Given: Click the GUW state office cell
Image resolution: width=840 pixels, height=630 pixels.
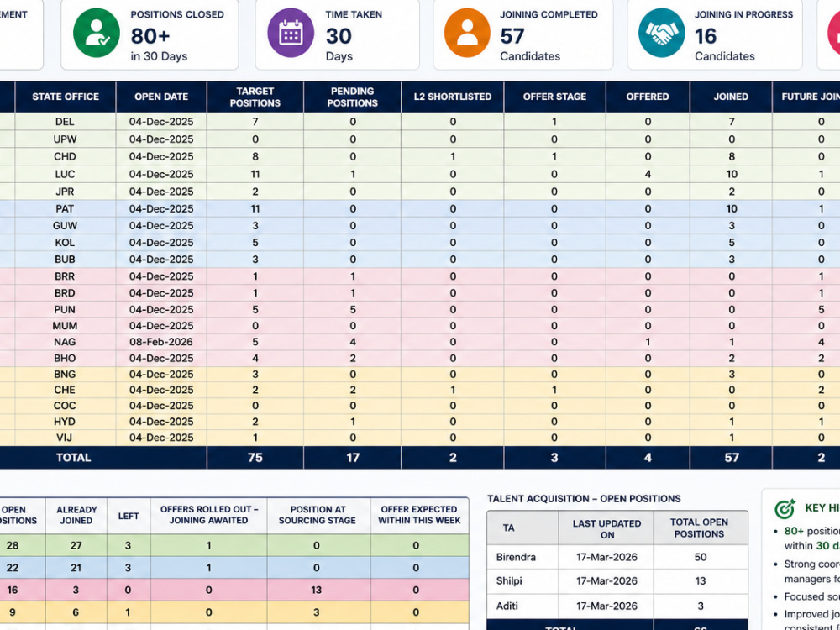Looking at the screenshot, I should (x=65, y=225).
